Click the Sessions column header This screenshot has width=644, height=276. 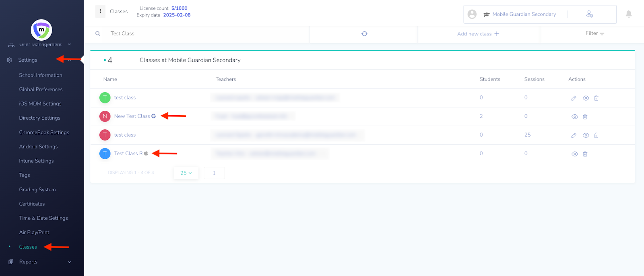tap(535, 79)
